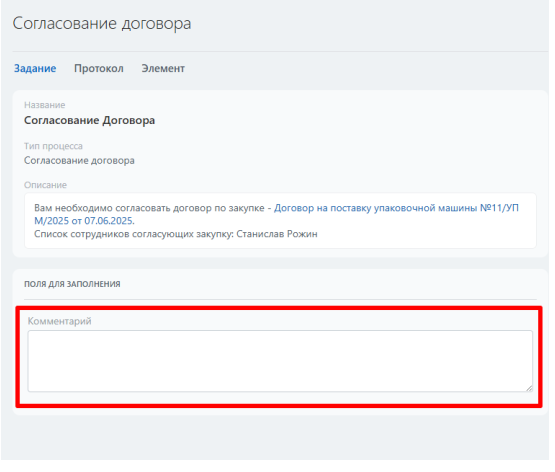Open the Элемент tab
Viewport: 555px width, 472px height.
tap(163, 69)
